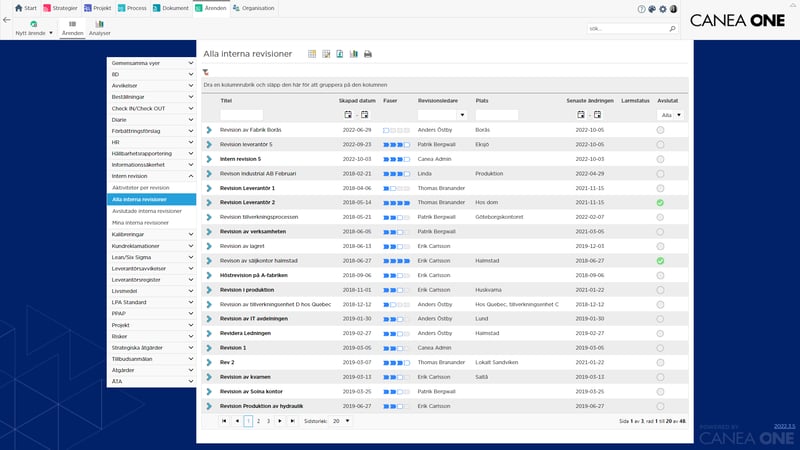Click the Faser indicator for Rev 2
This screenshot has height=450, width=800.
396,363
